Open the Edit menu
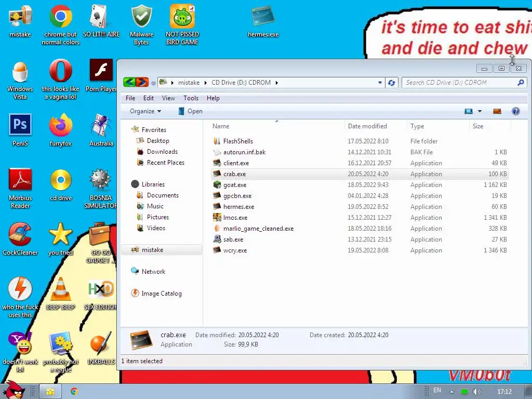Screen dimensions: 532x399 pos(149,98)
